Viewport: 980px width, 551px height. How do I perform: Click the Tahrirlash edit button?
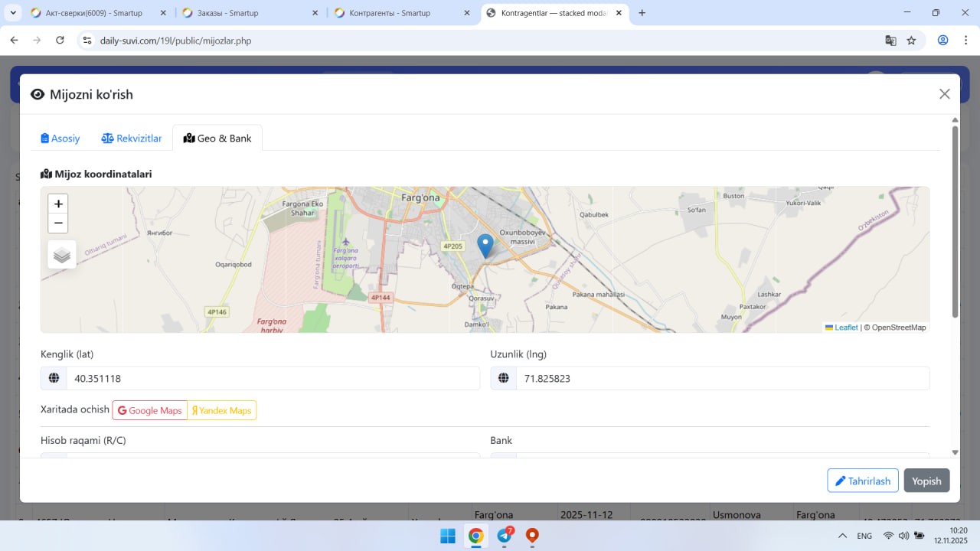[x=863, y=481]
